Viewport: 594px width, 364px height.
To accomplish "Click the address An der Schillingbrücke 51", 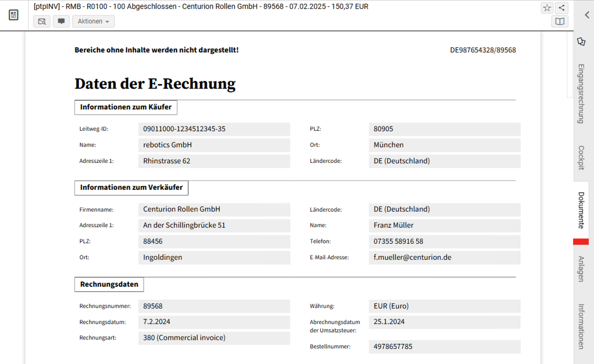I will 214,226.
